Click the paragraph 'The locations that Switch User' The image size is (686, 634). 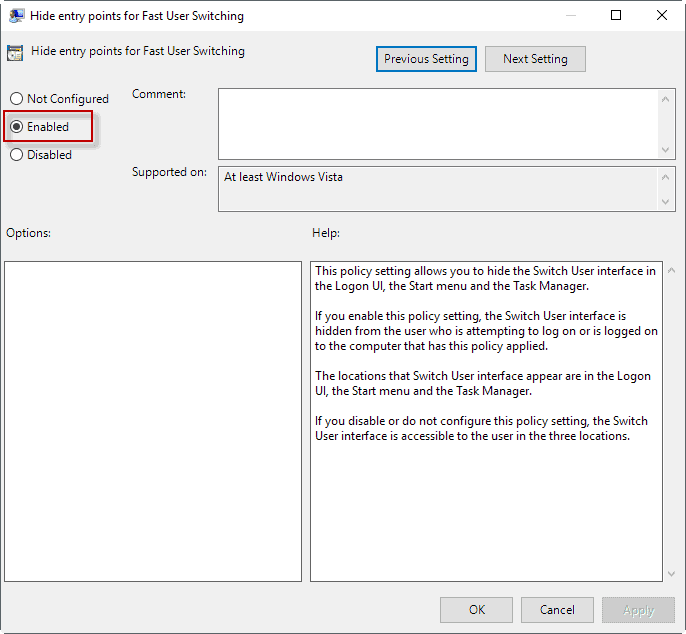coord(483,383)
